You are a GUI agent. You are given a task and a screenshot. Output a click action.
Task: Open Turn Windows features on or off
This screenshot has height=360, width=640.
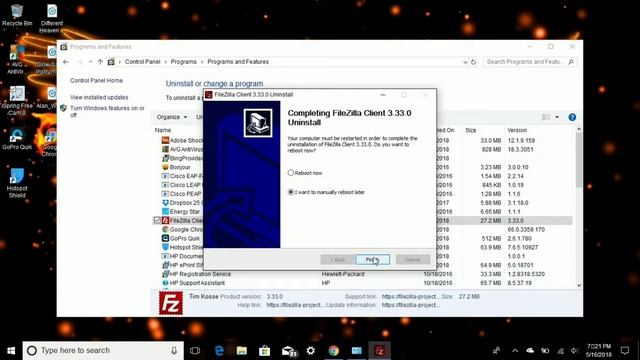coord(107,111)
